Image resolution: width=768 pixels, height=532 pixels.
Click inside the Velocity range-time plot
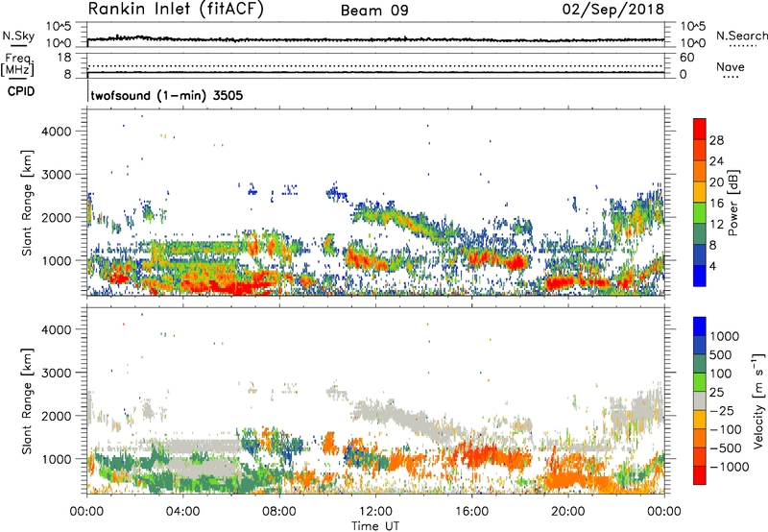(x=375, y=399)
